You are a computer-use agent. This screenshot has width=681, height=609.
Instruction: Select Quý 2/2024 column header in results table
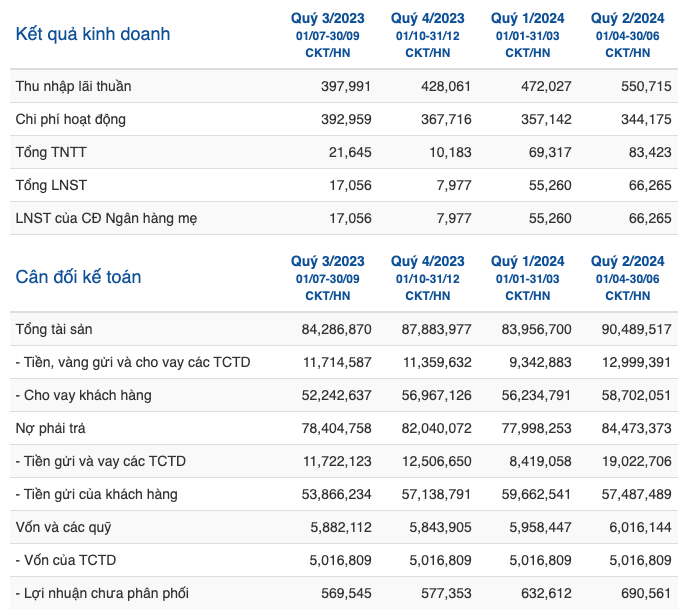coord(627,35)
